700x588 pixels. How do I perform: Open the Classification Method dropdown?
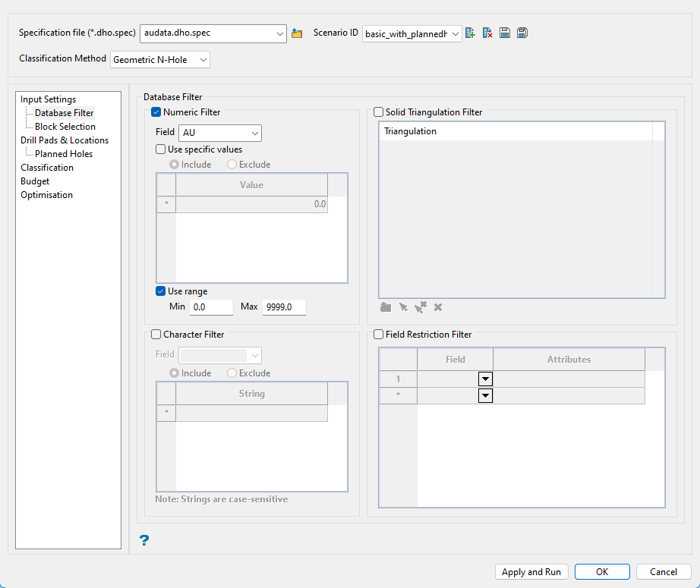coord(160,59)
